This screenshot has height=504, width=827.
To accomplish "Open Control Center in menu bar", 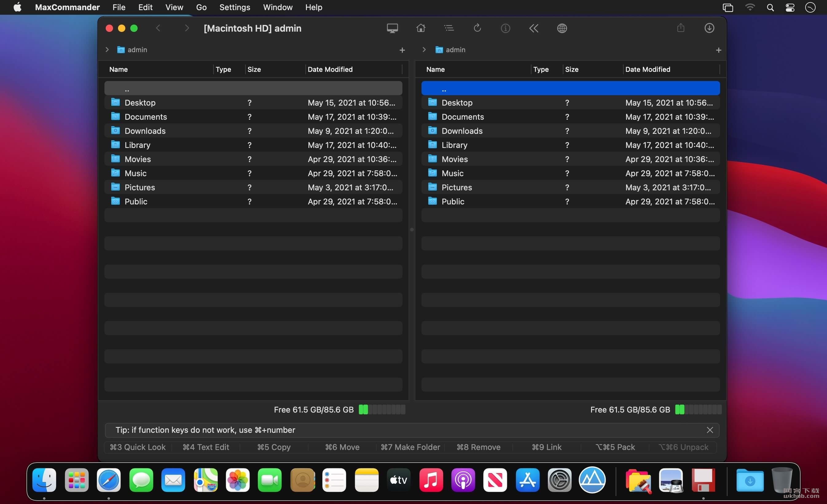I will tap(790, 7).
